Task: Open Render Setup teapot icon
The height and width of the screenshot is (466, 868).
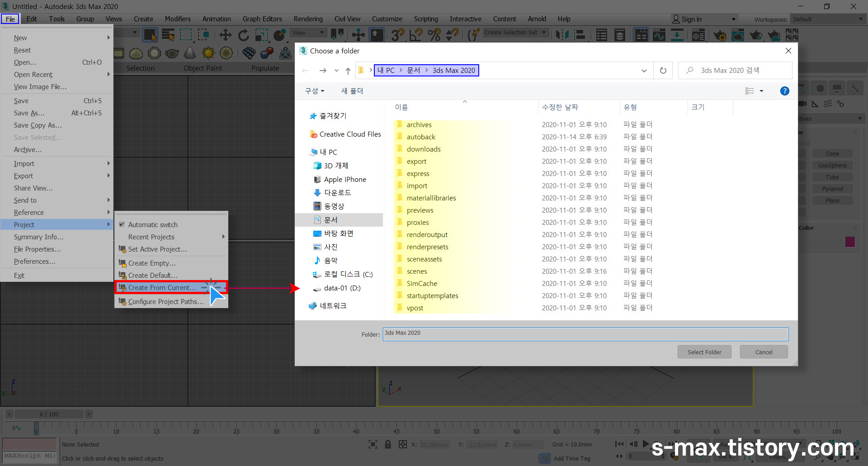Action: [720, 35]
